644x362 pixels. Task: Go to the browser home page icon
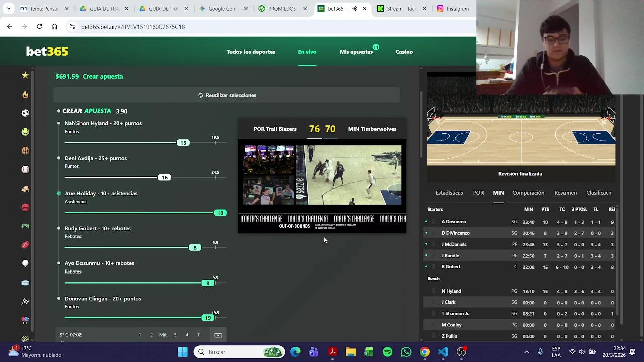54,27
